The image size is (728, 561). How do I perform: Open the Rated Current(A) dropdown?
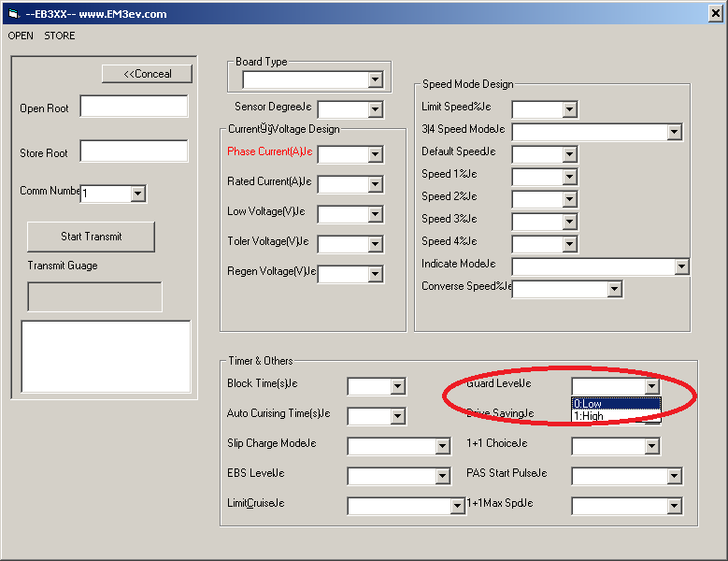tap(375, 185)
